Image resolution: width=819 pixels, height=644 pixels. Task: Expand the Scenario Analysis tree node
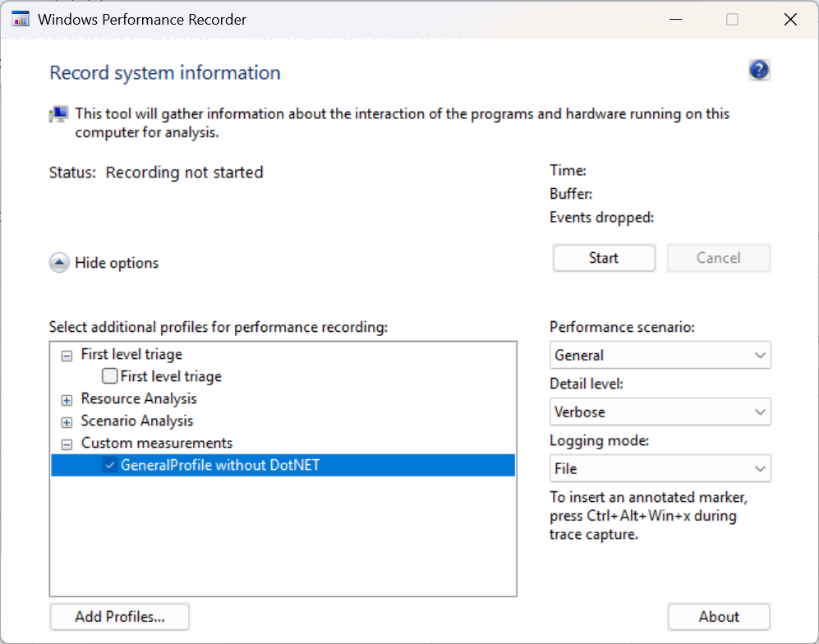coord(66,421)
